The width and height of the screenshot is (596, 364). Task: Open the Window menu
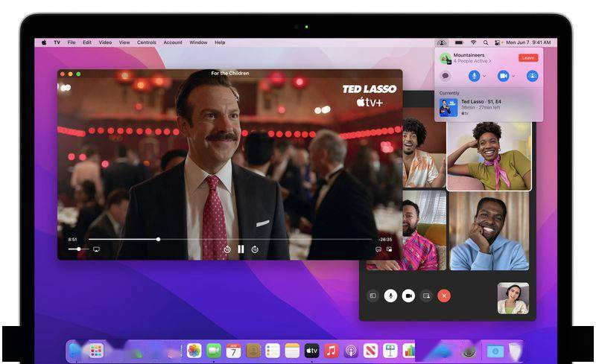point(198,42)
